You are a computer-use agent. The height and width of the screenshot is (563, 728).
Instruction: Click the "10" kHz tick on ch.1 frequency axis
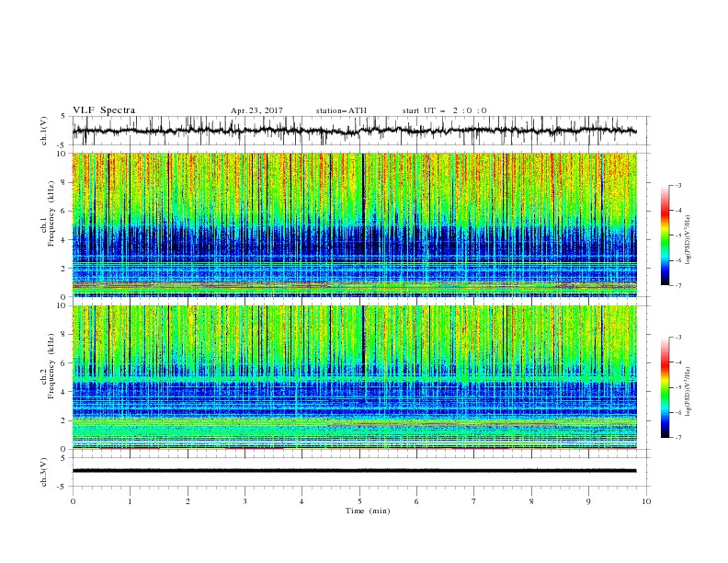[x=63, y=154]
